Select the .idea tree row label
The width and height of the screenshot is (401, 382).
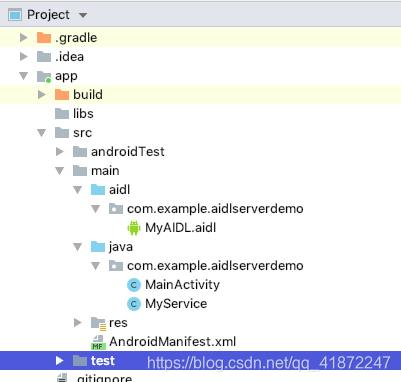[x=69, y=57]
